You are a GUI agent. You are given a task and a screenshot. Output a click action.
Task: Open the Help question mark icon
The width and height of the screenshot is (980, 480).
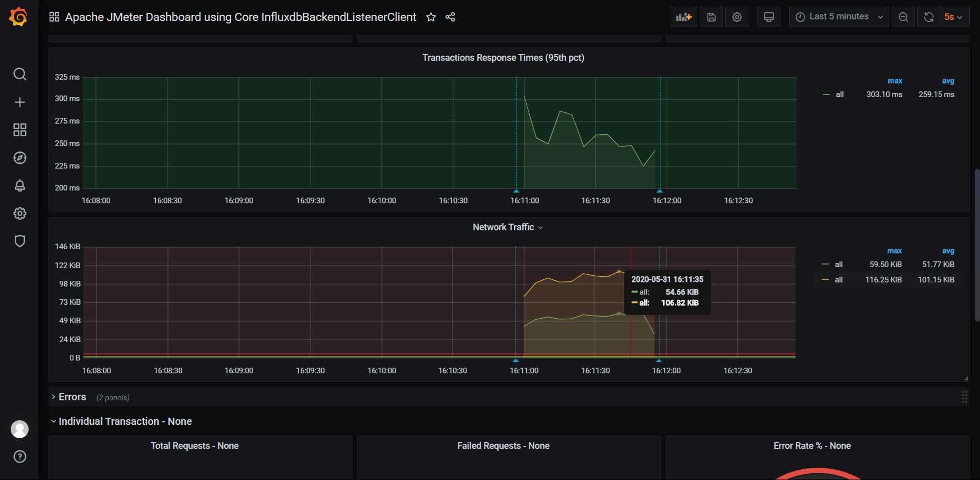pos(20,457)
